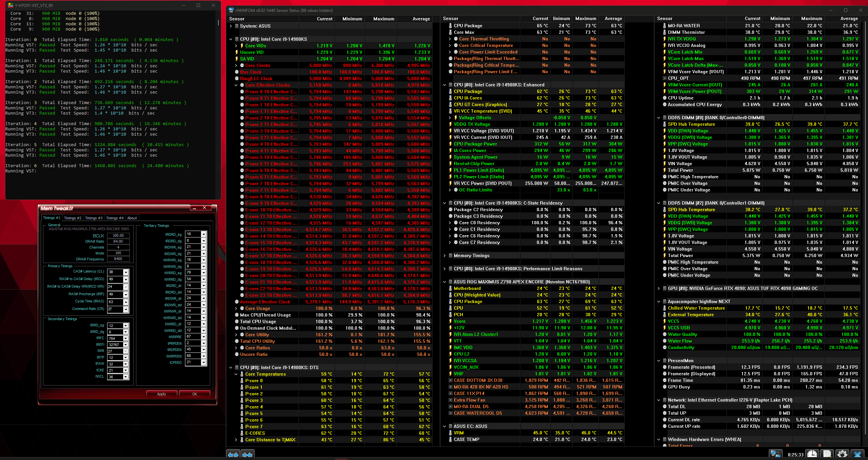Switch to Timings #2 tab

(73, 218)
